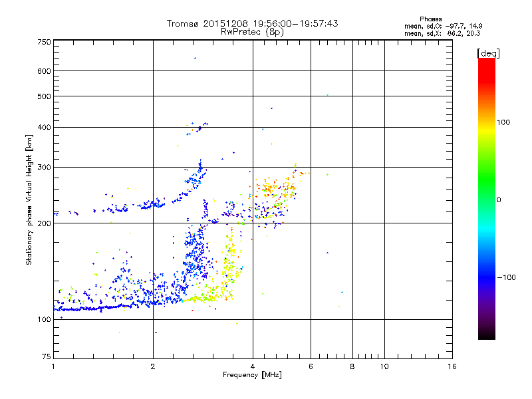The image size is (532, 399).
Task: Click the 'mean, sd,X: 86.2, 20.3' statistic
Action: (x=442, y=33)
